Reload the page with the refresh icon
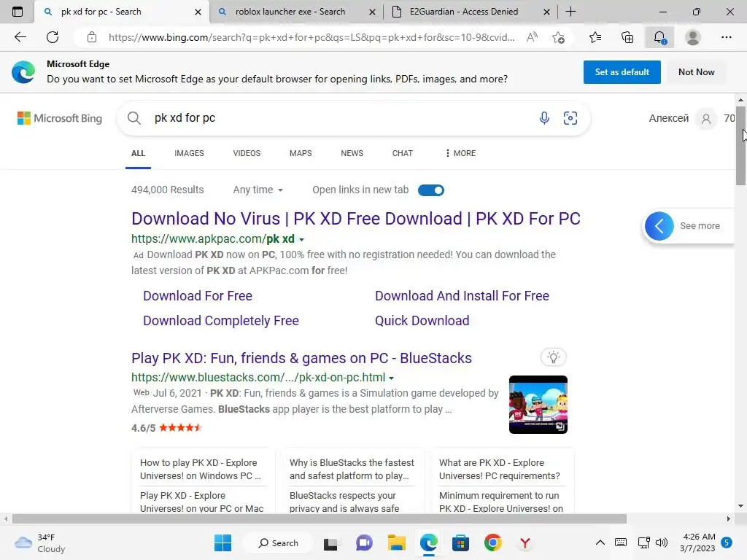Viewport: 747px width, 560px height. click(x=53, y=37)
